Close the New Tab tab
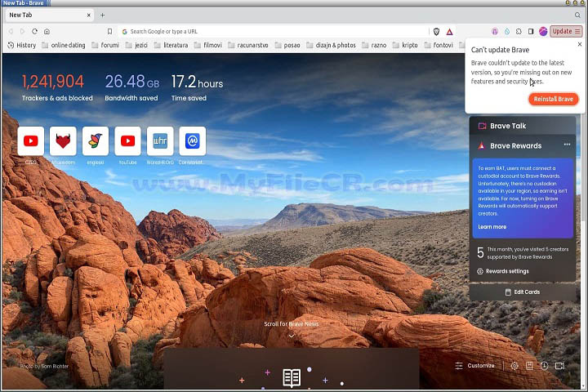Screen dimensions: 588x392 click(88, 16)
